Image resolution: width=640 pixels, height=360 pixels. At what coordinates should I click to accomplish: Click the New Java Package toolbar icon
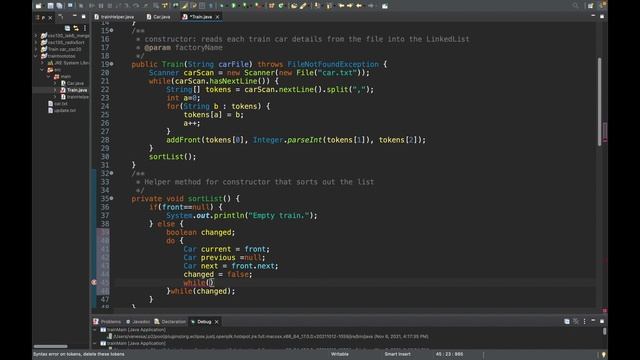pyautogui.click(x=271, y=6)
